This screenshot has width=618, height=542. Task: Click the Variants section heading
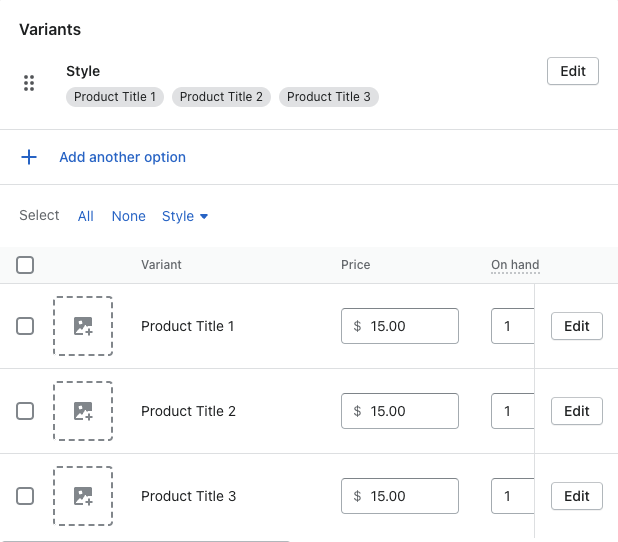(x=50, y=30)
